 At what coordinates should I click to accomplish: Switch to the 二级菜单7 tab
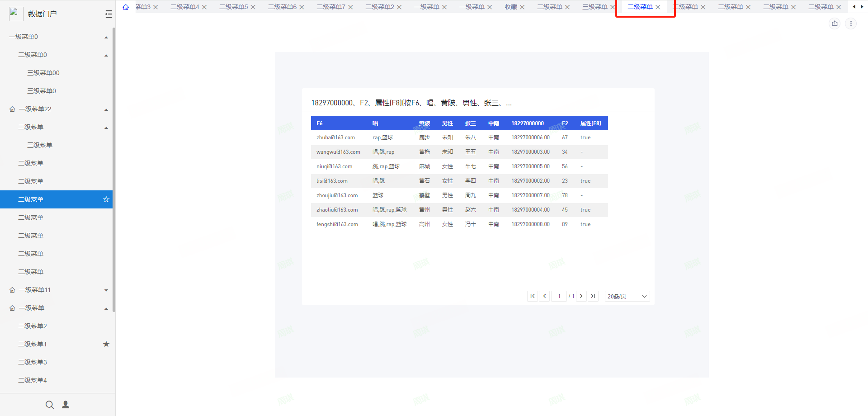pos(330,7)
